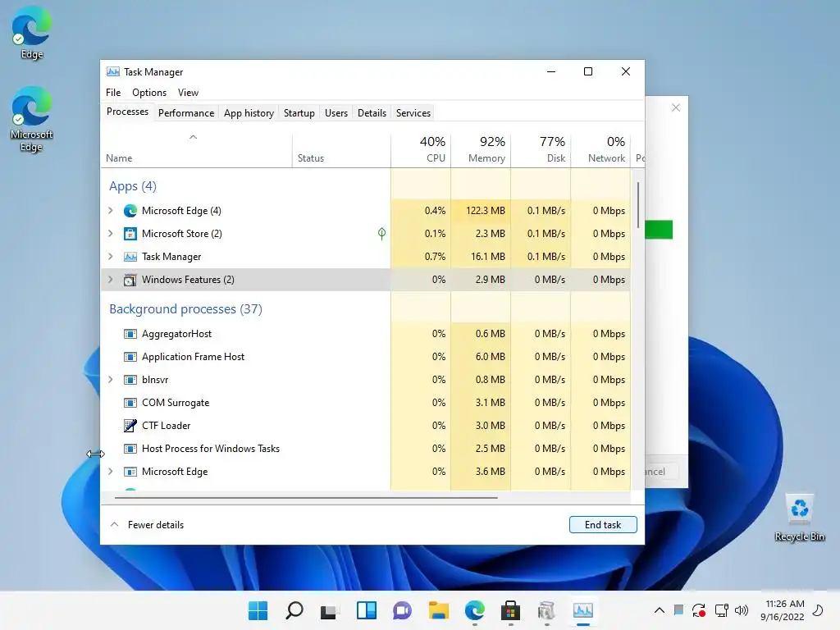The width and height of the screenshot is (840, 630).
Task: Click the Task Manager process icon
Action: [130, 257]
